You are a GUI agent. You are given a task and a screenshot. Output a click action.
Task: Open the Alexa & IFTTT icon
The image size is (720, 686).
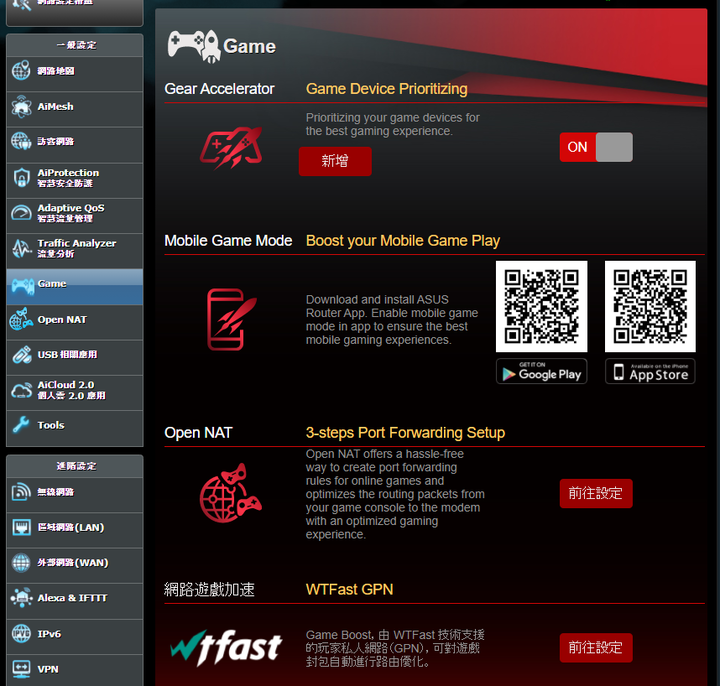pyautogui.click(x=21, y=598)
